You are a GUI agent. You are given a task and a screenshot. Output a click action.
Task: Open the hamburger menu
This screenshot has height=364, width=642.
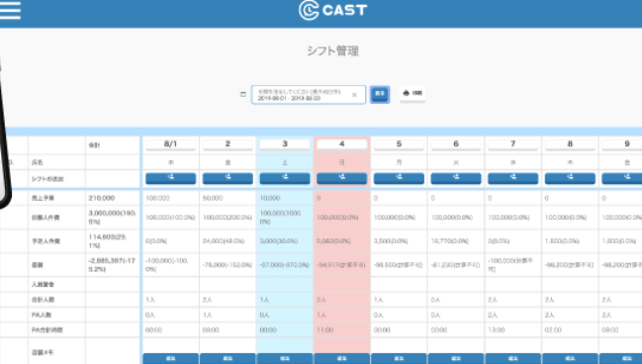click(x=10, y=10)
